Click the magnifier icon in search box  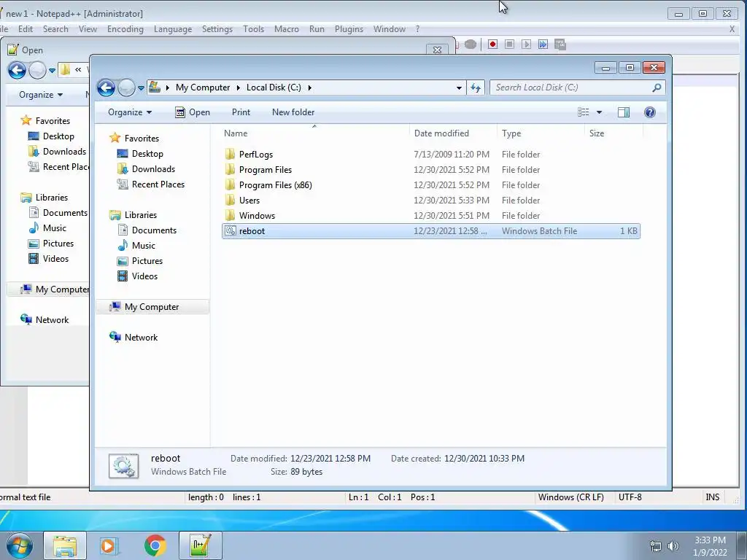pyautogui.click(x=657, y=87)
